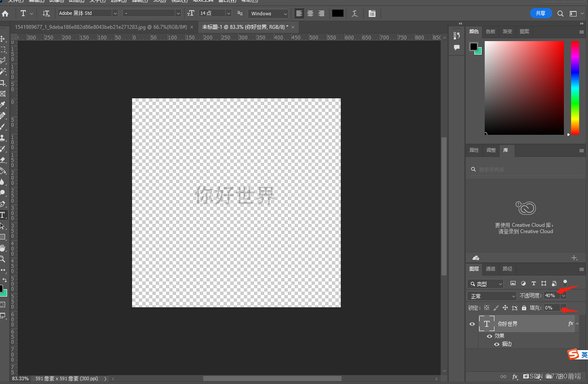Switch to the 通道 channels tab
Screen dimensions: 588x384
tap(491, 269)
